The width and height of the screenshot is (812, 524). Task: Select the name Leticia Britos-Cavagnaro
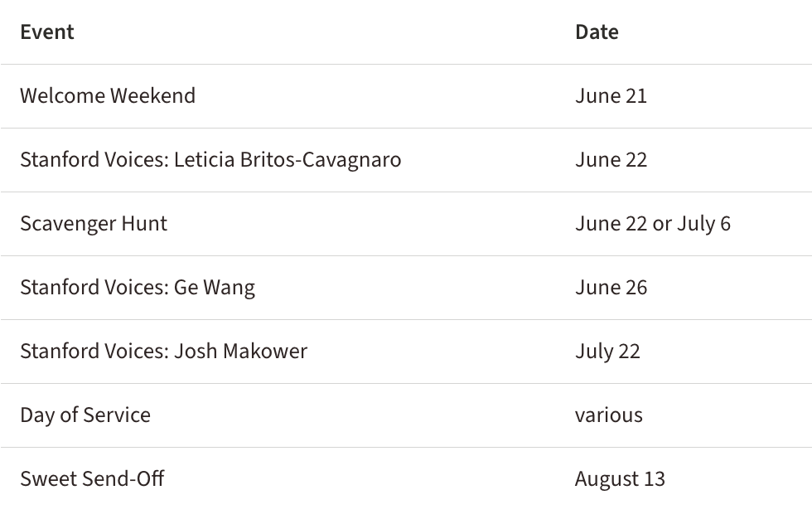click(288, 160)
